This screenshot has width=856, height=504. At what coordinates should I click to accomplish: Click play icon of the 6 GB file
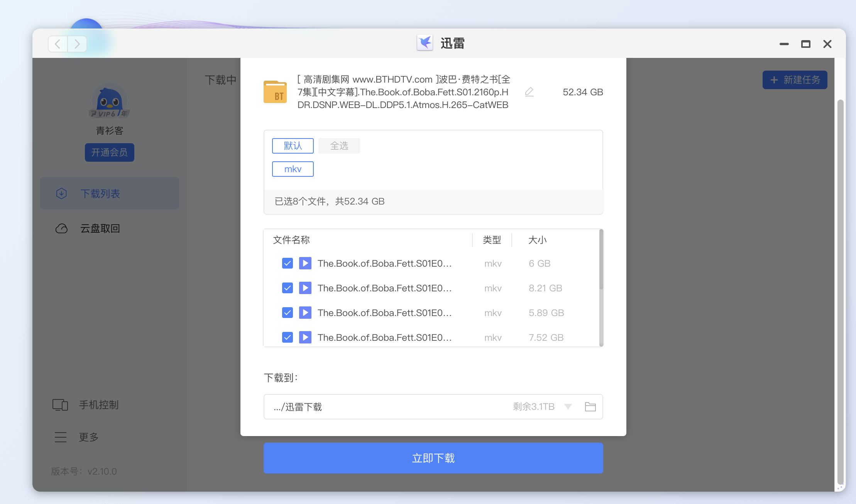click(305, 263)
